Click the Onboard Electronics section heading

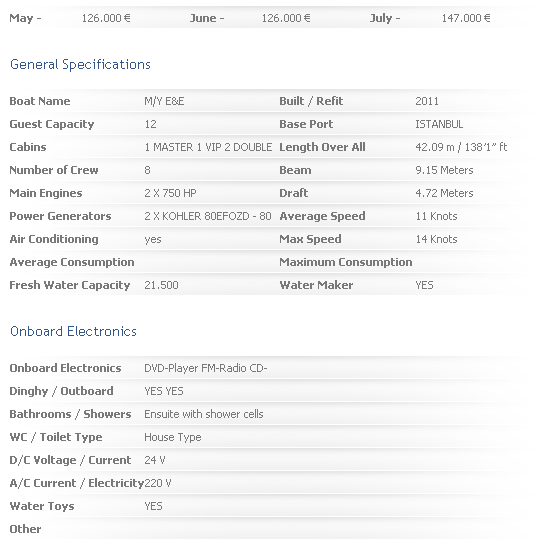pos(73,331)
